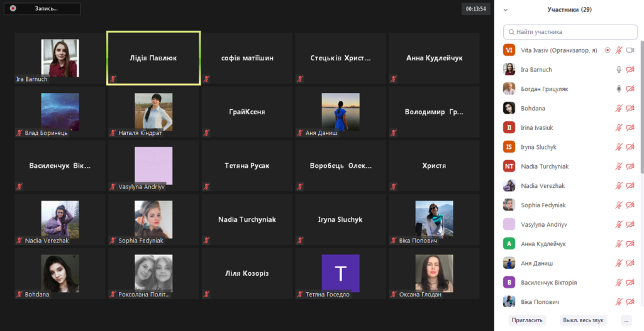
Task: Click Ira Barnuch's microphone icon in participants list
Action: 619,70
